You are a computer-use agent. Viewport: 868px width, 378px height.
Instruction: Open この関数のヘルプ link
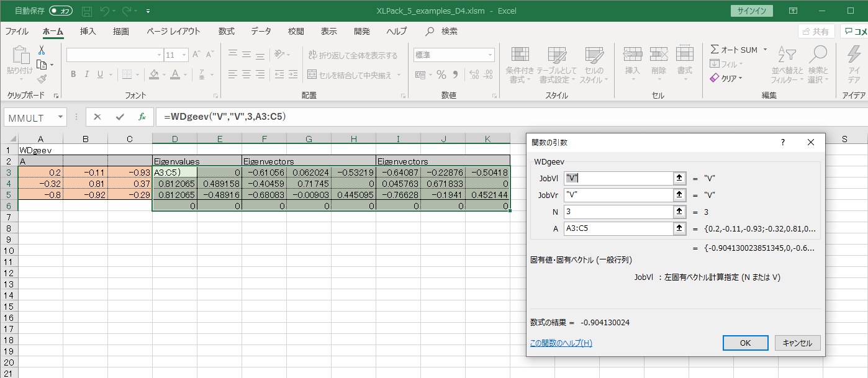(x=561, y=343)
